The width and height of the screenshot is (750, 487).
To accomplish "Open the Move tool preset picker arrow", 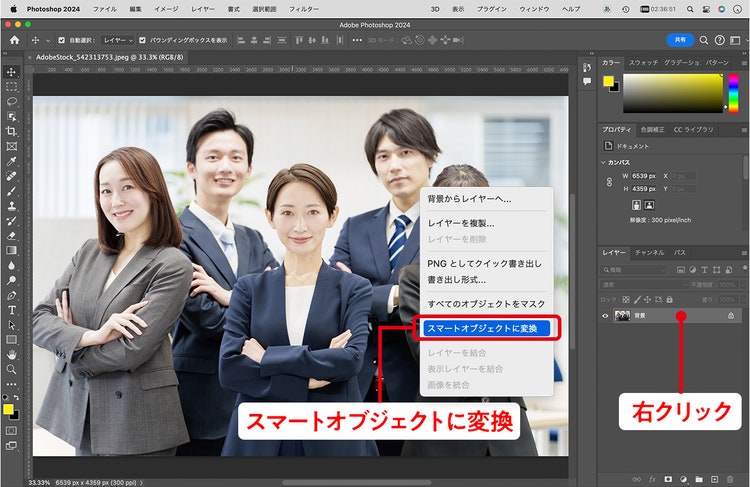I will (x=48, y=41).
